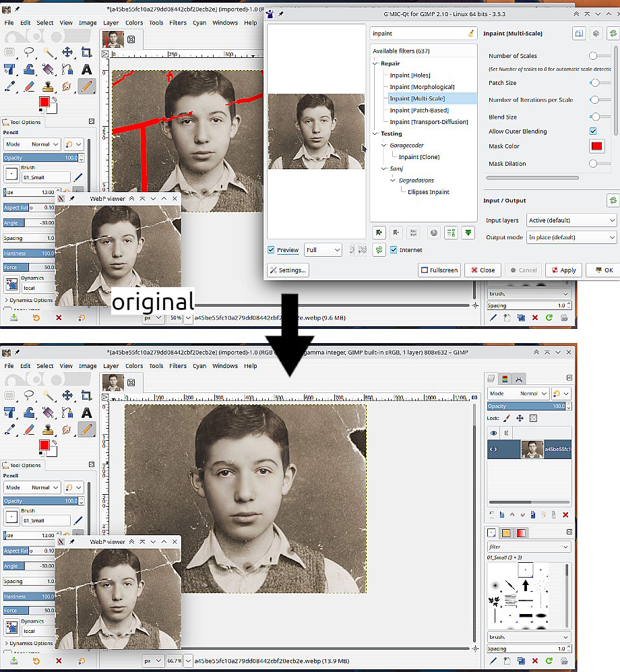The height and width of the screenshot is (672, 620).
Task: Click the Apply button in G'MIC dialog
Action: click(563, 270)
